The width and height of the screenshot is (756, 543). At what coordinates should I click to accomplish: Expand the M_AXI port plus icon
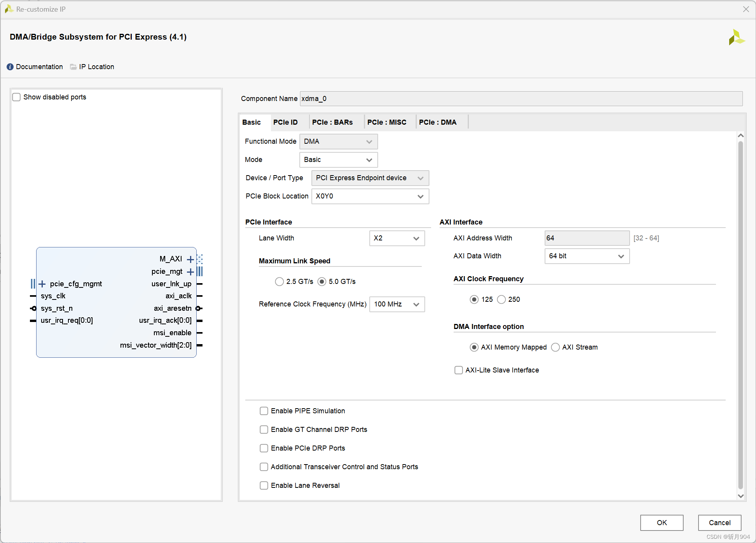pyautogui.click(x=190, y=259)
